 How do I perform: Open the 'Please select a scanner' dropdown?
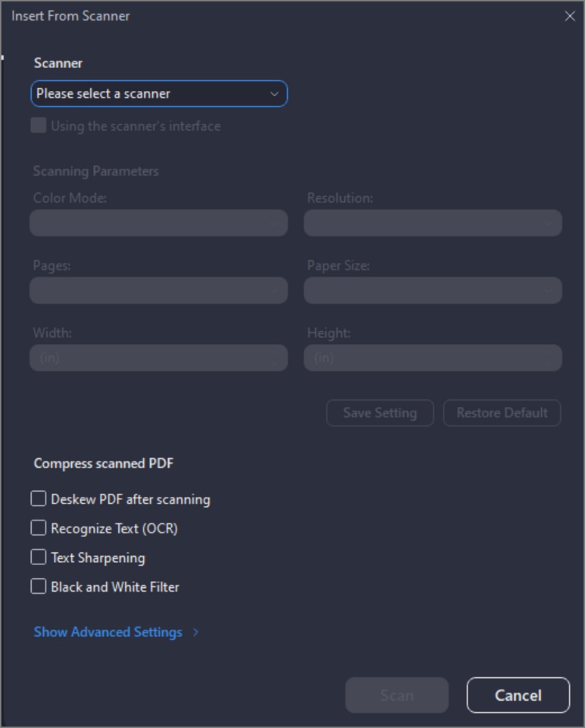[x=151, y=94]
